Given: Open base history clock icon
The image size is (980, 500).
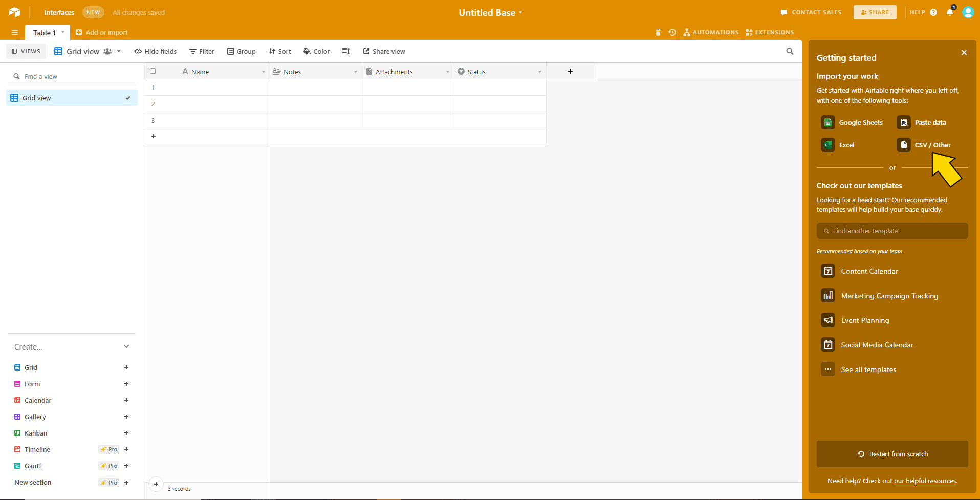Looking at the screenshot, I should point(672,32).
